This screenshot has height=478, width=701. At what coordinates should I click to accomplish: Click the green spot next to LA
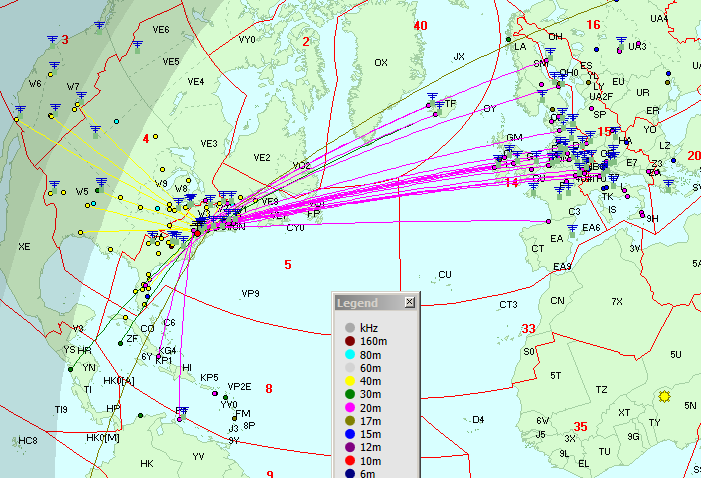pyautogui.click(x=508, y=39)
